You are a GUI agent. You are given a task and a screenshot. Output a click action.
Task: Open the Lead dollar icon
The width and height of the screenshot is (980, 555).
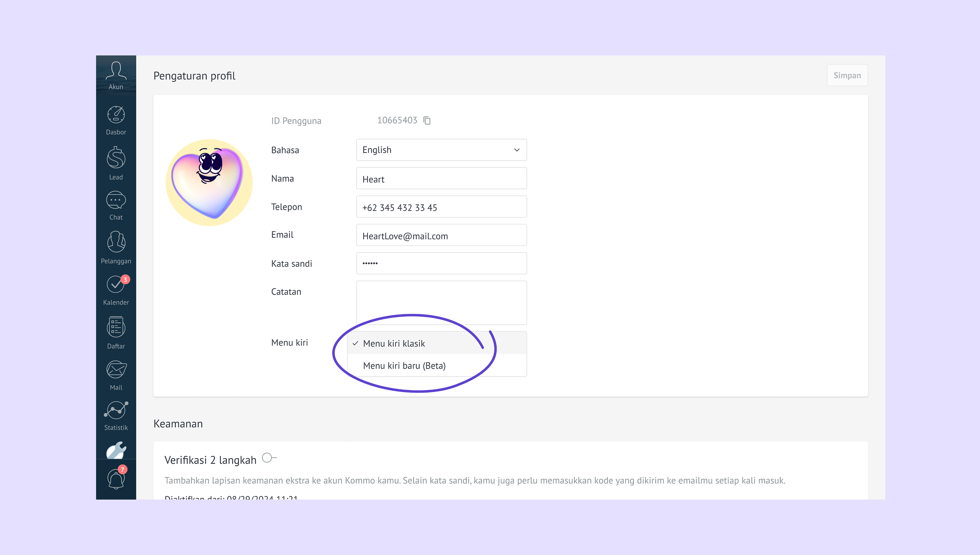[116, 163]
